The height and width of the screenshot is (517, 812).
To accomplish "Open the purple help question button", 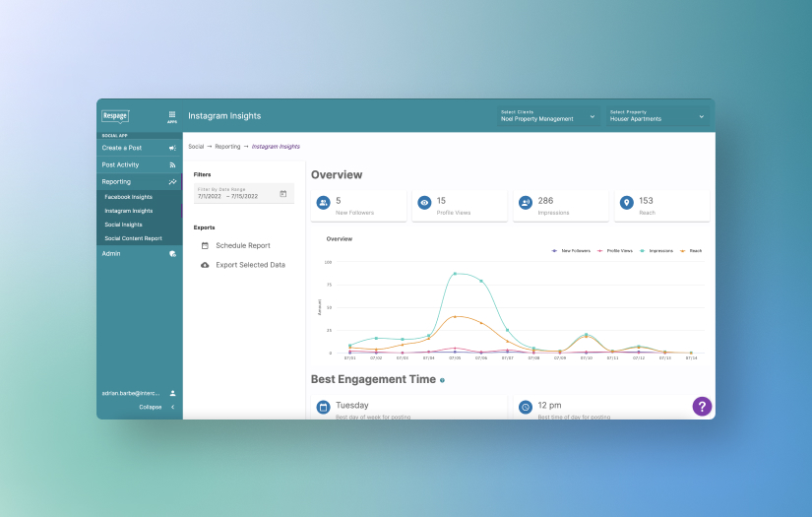I will point(702,407).
